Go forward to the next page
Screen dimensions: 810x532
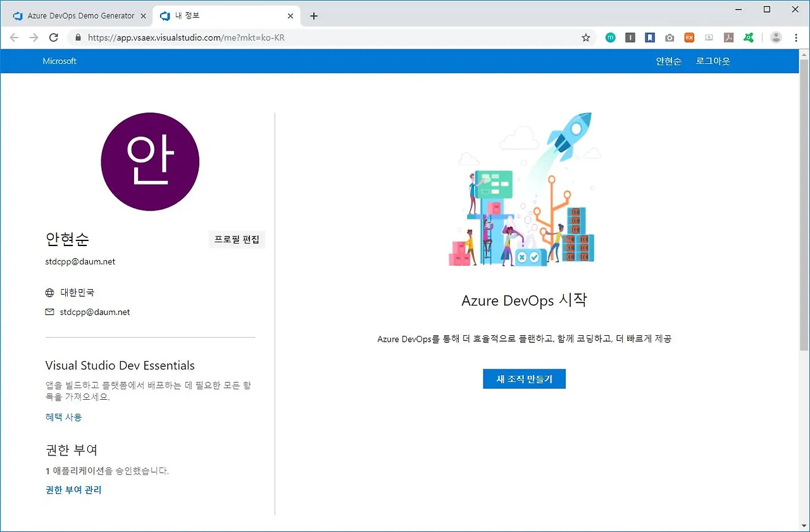34,37
